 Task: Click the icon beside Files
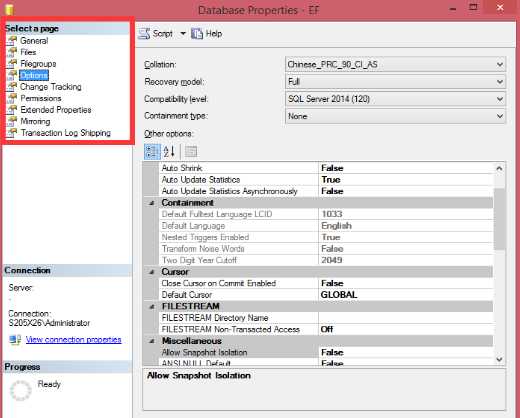(x=12, y=52)
